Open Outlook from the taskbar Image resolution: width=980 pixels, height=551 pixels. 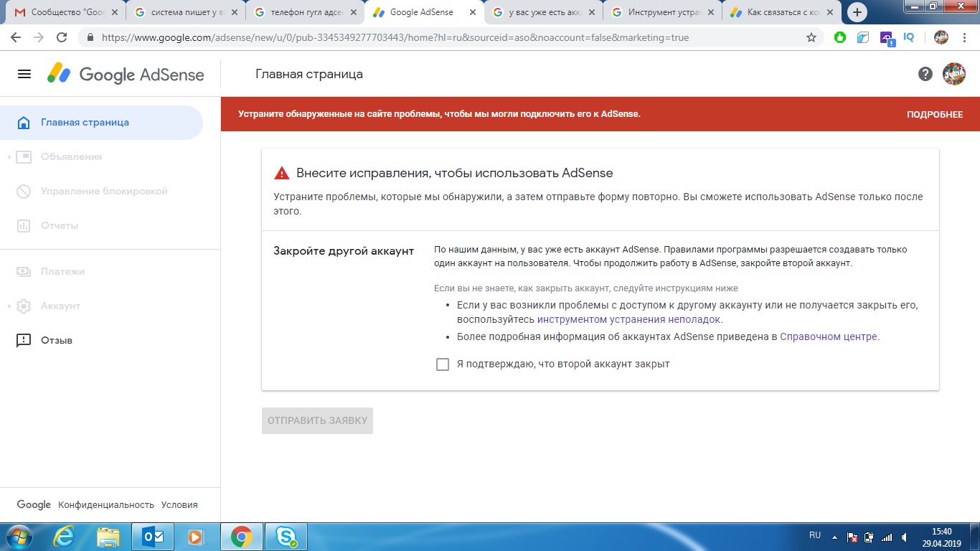(153, 537)
